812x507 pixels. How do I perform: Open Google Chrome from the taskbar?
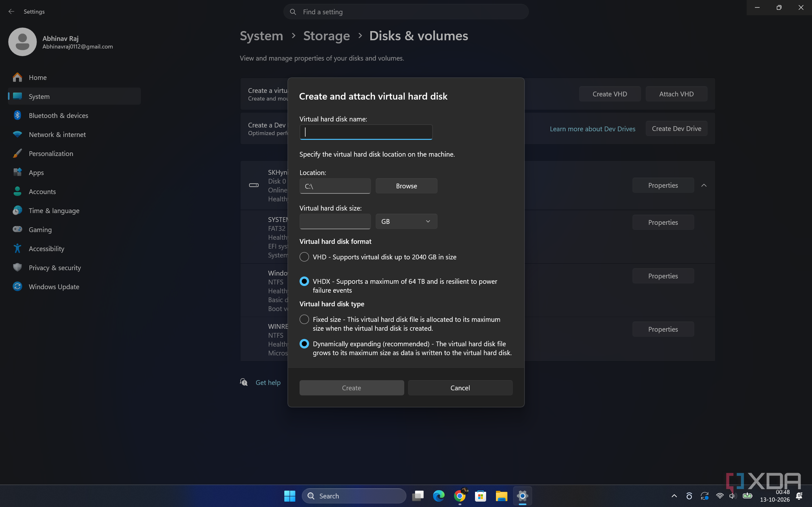click(x=460, y=496)
